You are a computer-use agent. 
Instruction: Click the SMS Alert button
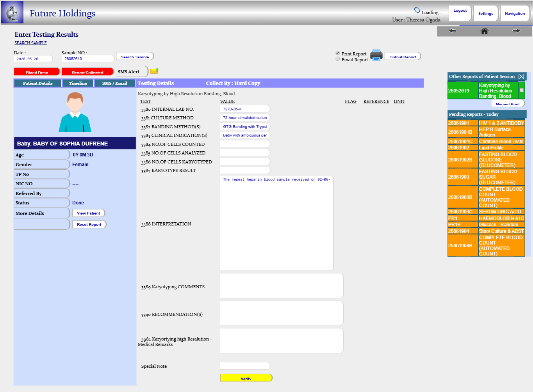tap(132, 72)
